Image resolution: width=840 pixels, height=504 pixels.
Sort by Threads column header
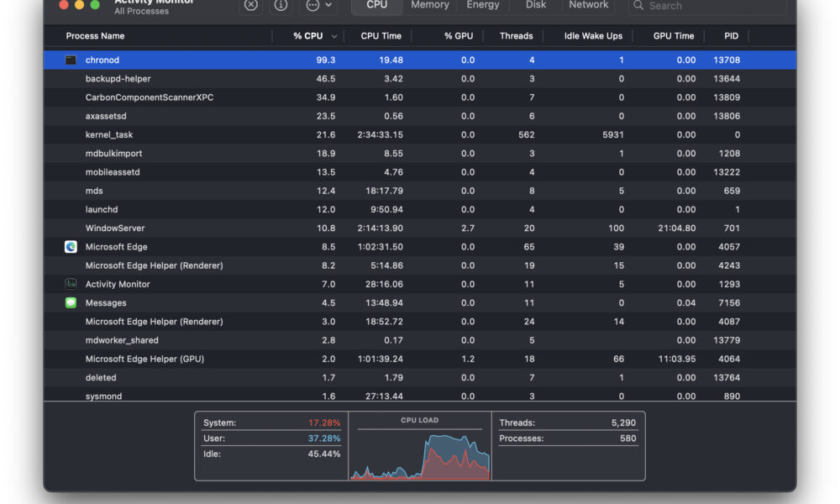(x=516, y=36)
